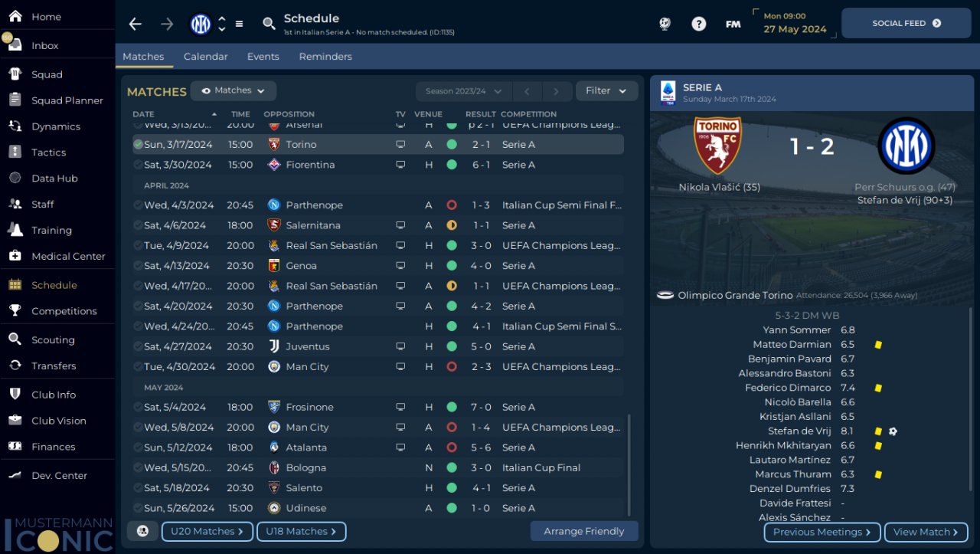Screen dimensions: 980x554
Task: Click the round icon beside U20 Matches
Action: (142, 531)
